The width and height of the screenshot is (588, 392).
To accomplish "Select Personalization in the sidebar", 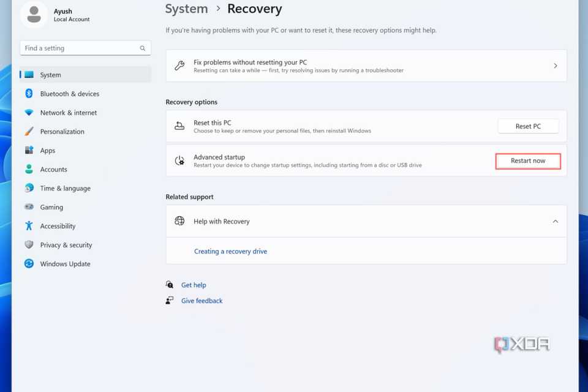I will coord(86,131).
